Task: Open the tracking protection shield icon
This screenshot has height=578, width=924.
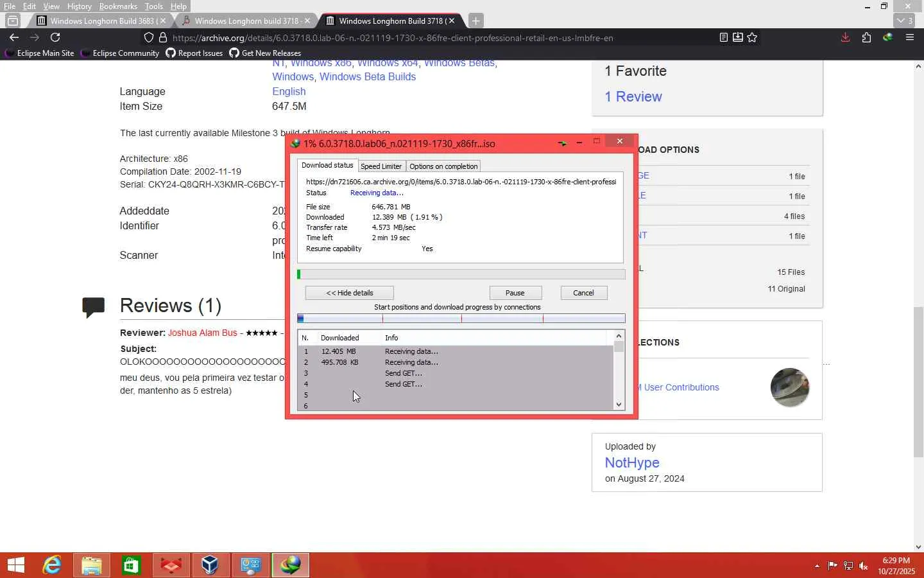Action: 149,38
